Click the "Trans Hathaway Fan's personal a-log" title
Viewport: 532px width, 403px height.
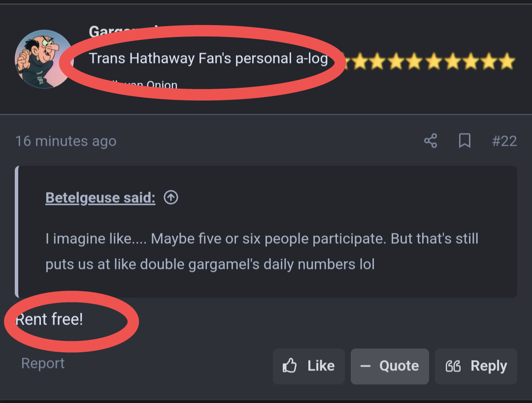[208, 59]
